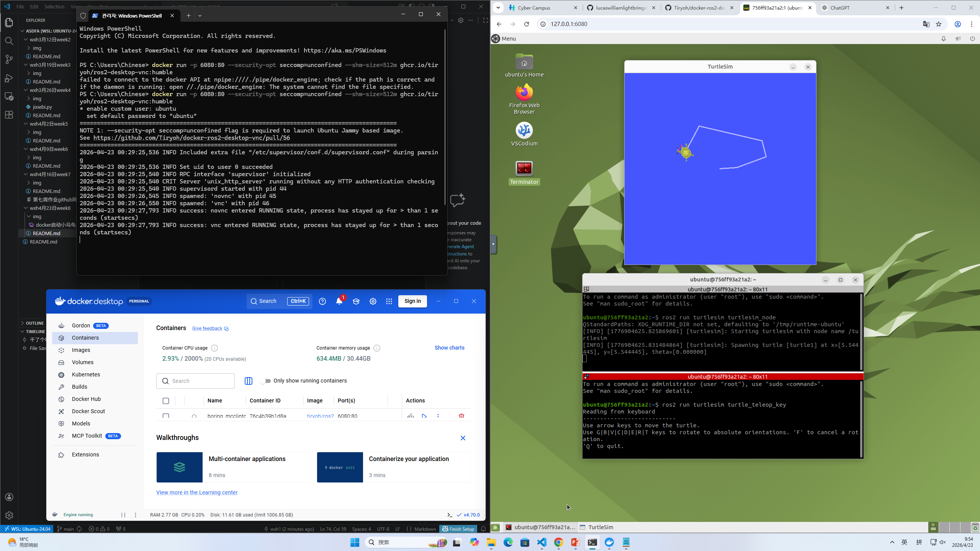Image resolution: width=980 pixels, height=551 pixels.
Task: Open the PowerShell new tab dropdown arrow
Action: (200, 16)
